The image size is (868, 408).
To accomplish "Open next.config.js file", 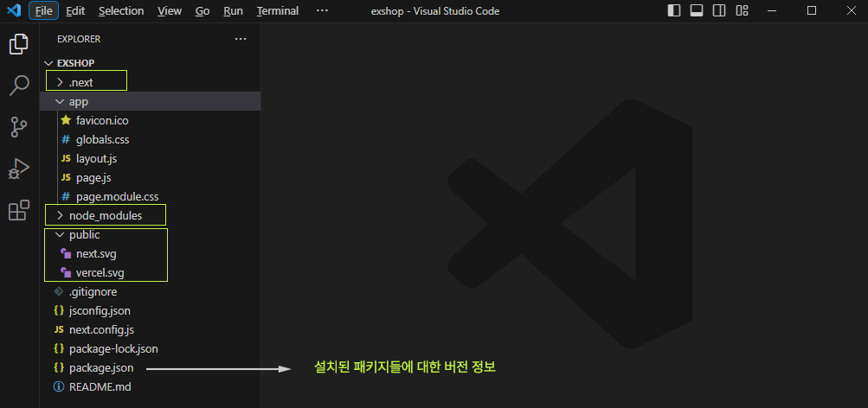I will coord(101,330).
